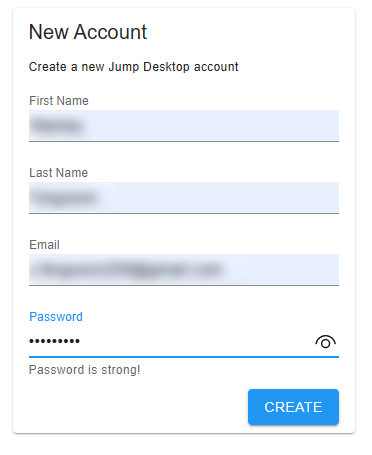Screen dimensions: 372x455
Task: Select the Email input field
Action: (x=184, y=270)
